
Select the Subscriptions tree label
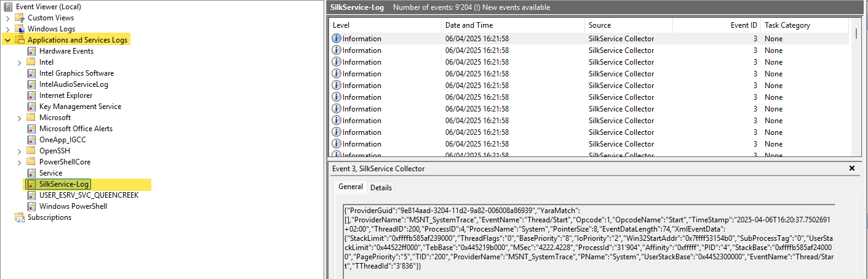49,217
